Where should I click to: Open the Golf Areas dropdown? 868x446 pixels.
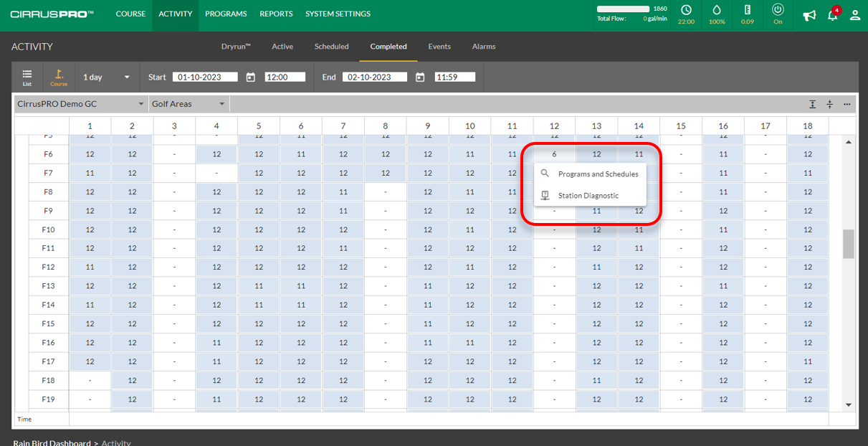point(189,104)
